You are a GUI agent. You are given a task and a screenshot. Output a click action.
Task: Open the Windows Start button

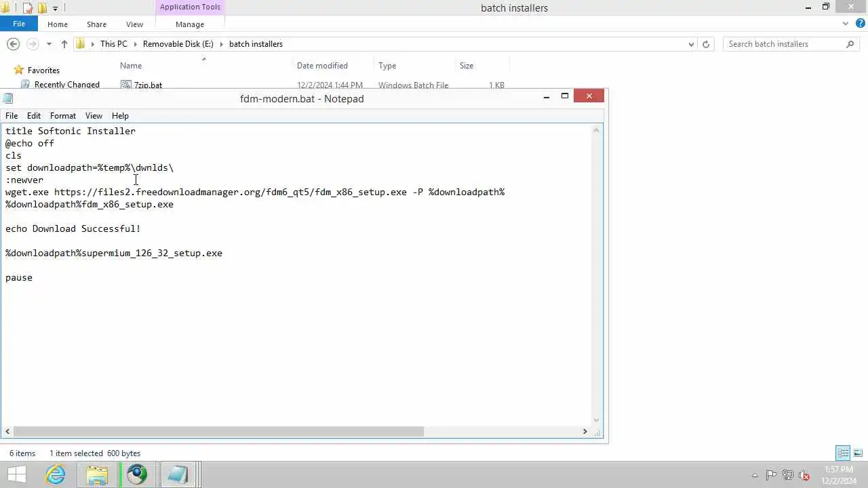coord(16,474)
